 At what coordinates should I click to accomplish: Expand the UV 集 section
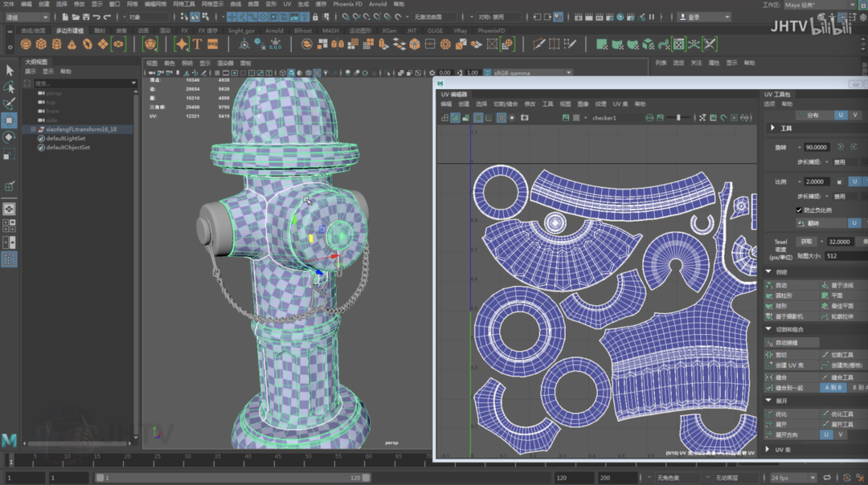(769, 450)
